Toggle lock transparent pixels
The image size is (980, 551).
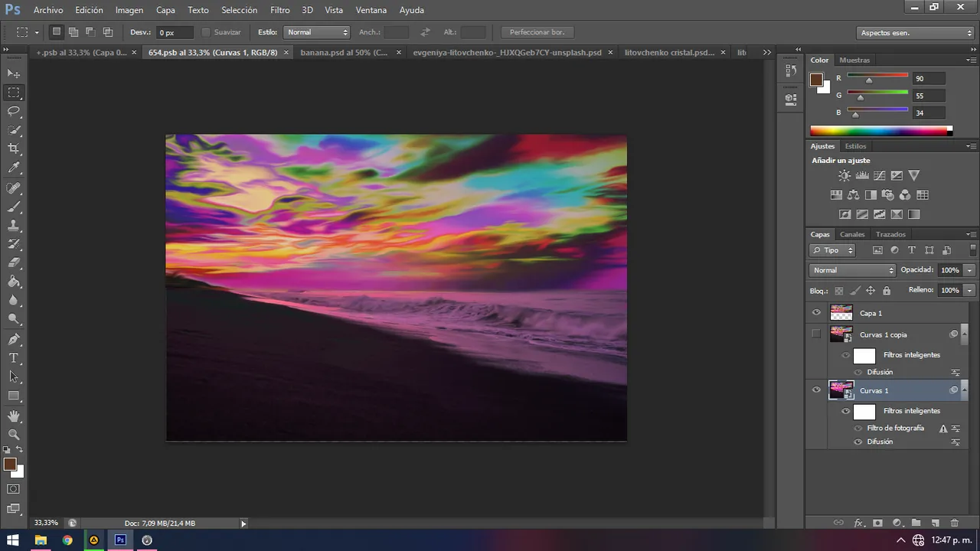[839, 291]
